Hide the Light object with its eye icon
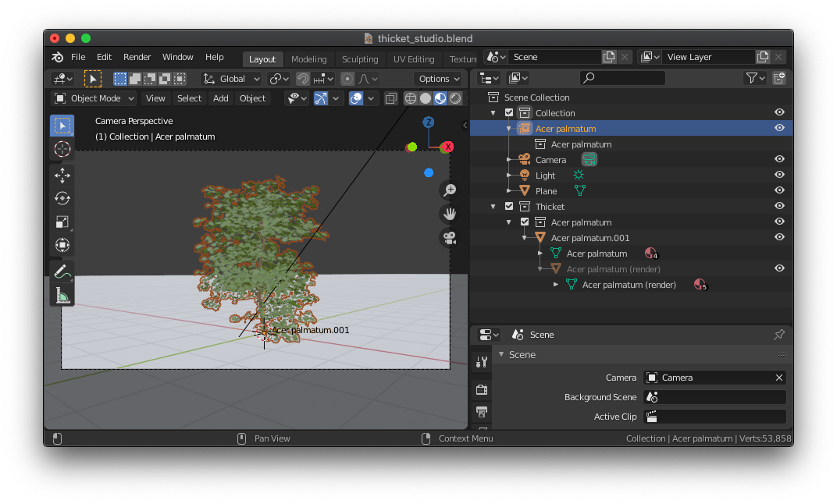 point(779,175)
